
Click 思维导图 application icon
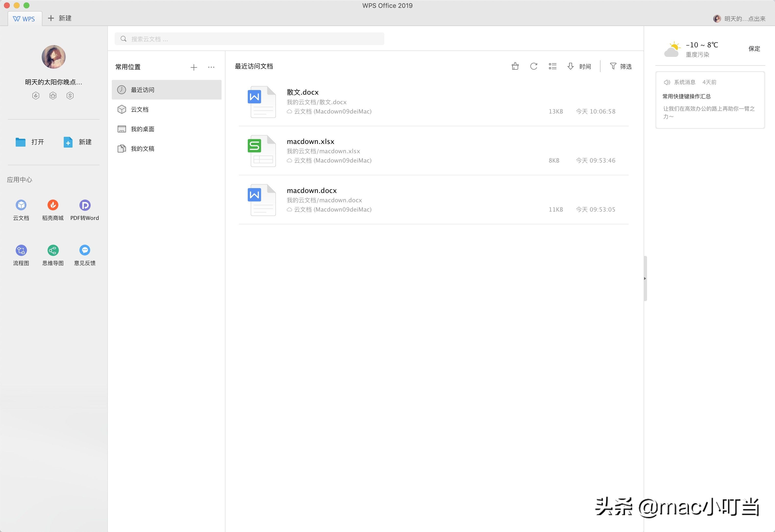(53, 250)
